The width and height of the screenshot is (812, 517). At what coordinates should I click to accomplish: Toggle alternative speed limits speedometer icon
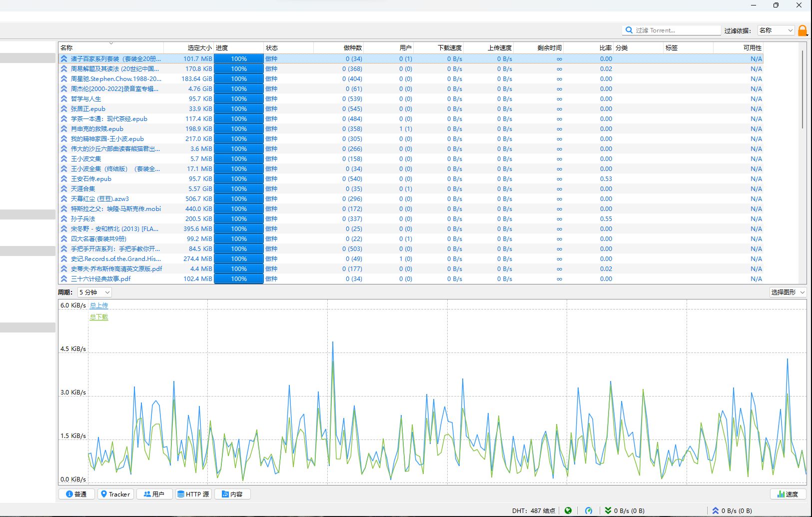589,510
